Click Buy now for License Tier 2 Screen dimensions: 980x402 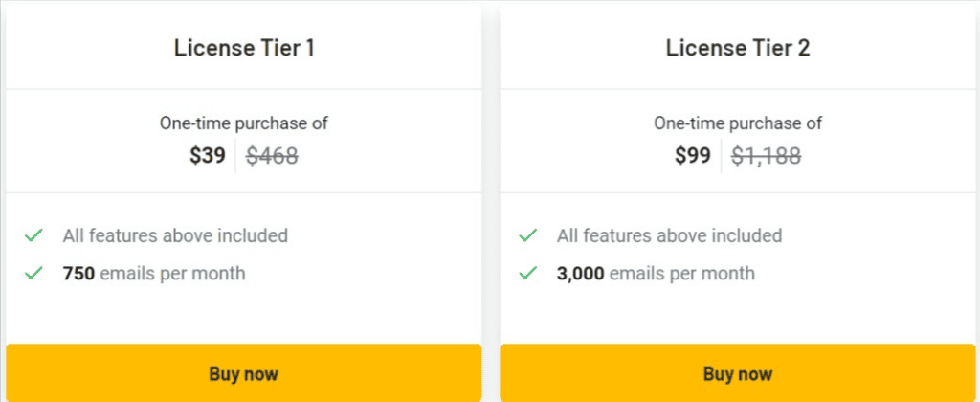point(737,373)
